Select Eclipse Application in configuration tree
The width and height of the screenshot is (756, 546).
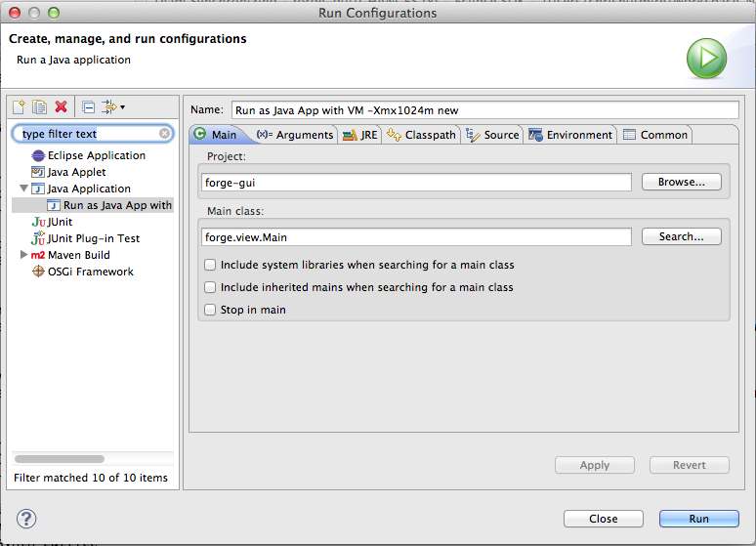point(96,155)
